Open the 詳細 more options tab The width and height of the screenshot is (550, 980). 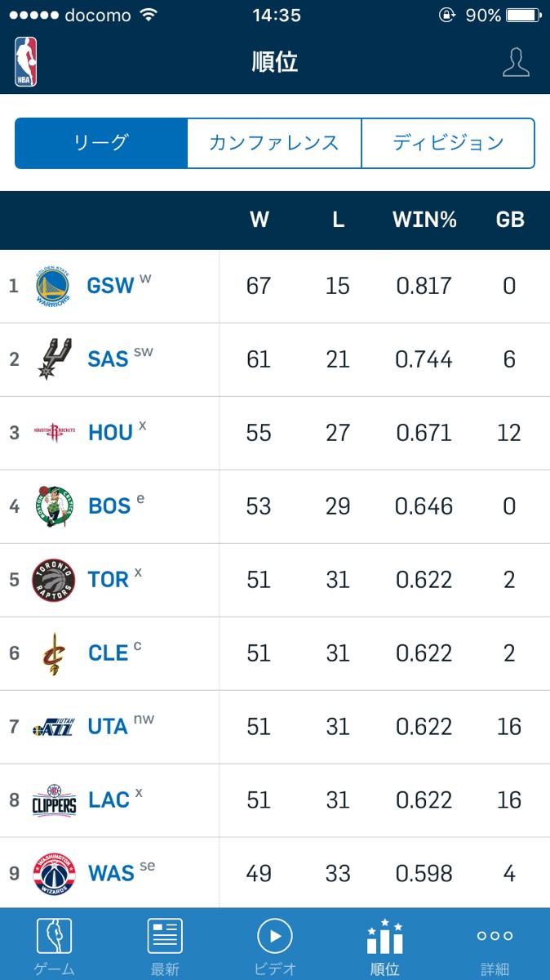click(495, 944)
